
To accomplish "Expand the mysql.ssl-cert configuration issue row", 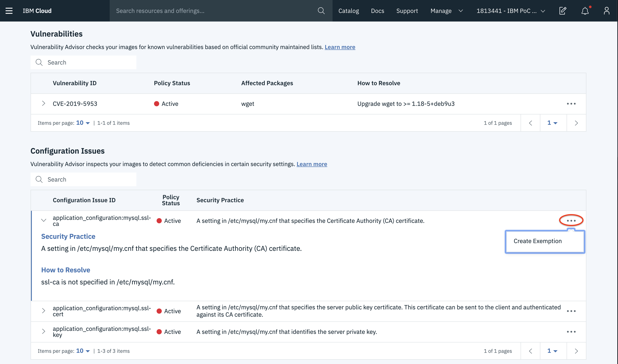I will 44,311.
